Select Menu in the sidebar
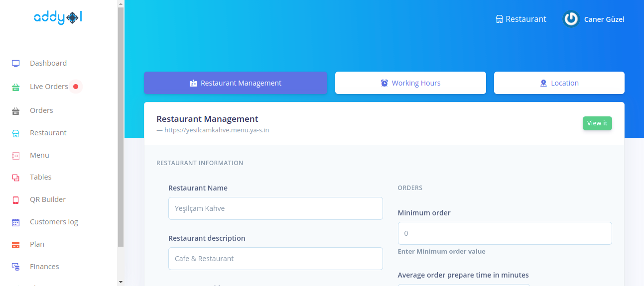This screenshot has width=644, height=286. 39,155
